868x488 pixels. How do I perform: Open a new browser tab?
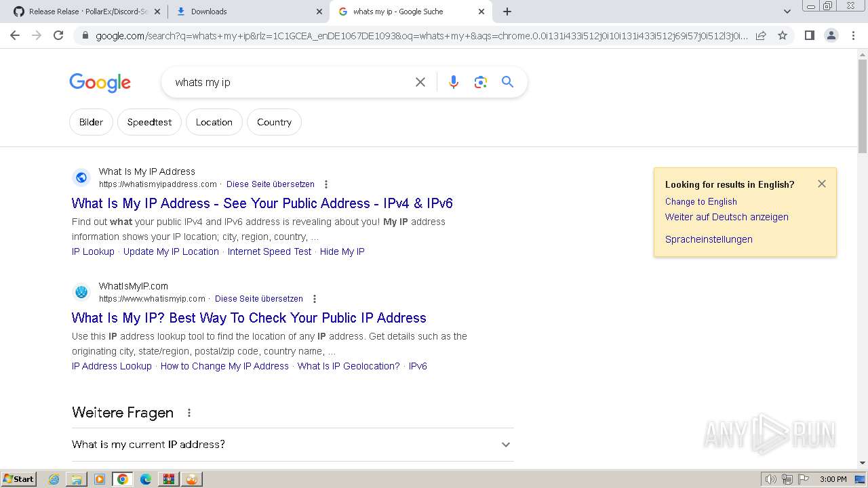pos(507,12)
